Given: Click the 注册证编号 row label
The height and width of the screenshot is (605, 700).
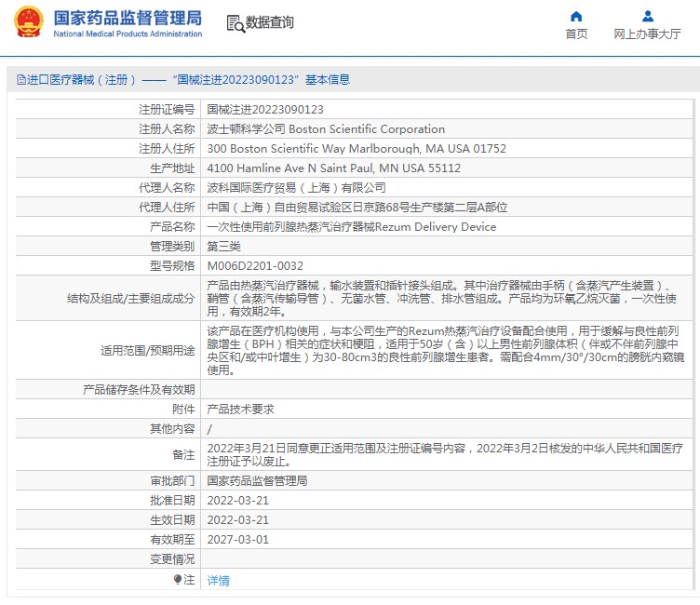Looking at the screenshot, I should [167, 110].
